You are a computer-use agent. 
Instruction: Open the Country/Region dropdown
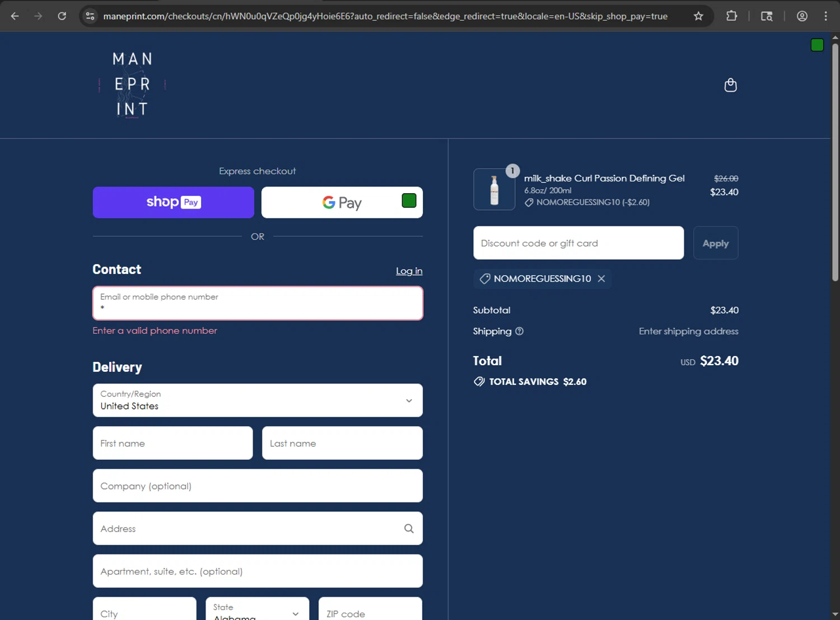(258, 400)
